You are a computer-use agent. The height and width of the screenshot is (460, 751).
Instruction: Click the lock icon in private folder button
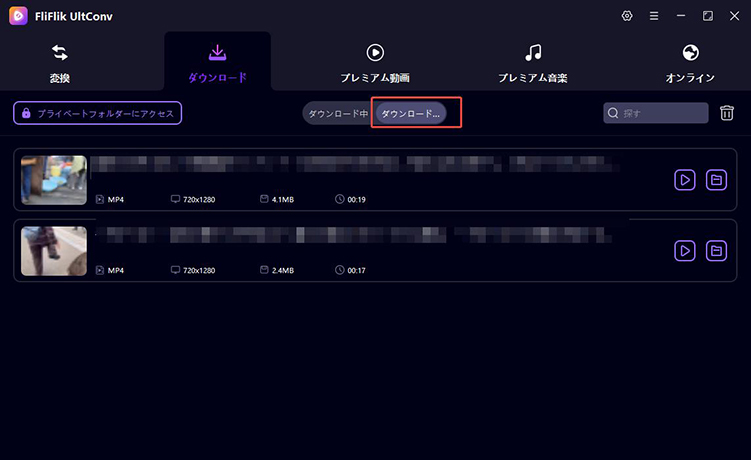pos(26,113)
